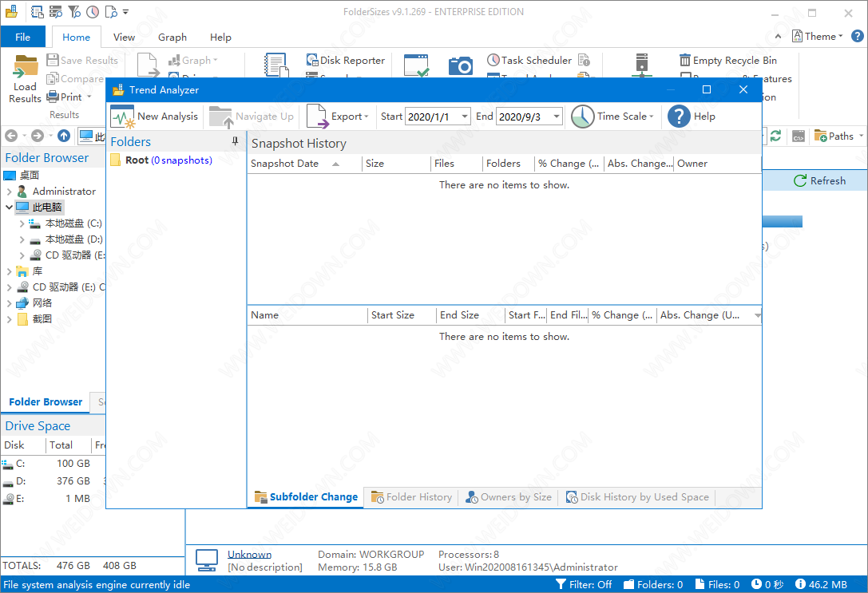Click the Unknown computer link
868x593 pixels.
pyautogui.click(x=250, y=554)
